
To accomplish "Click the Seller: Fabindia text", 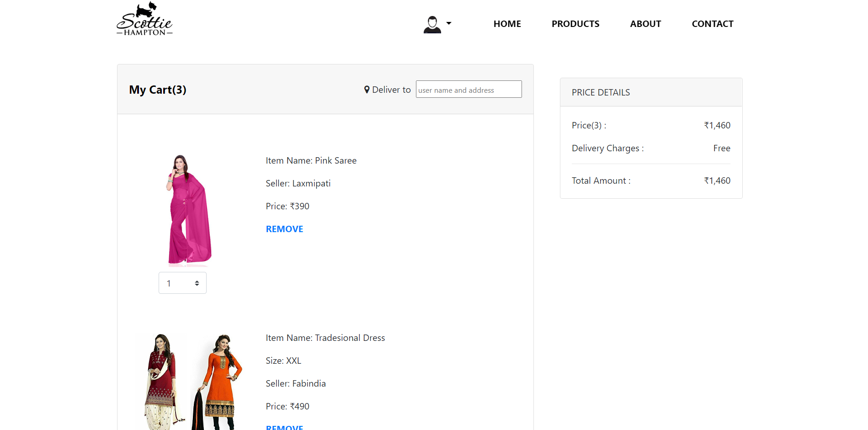I will tap(296, 383).
